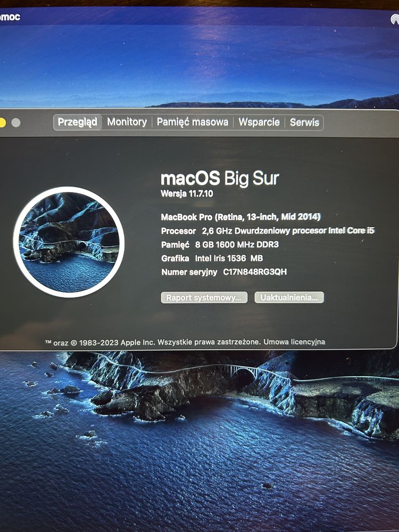Click the MacBook Pro model name line
This screenshot has width=399, height=532.
point(240,217)
